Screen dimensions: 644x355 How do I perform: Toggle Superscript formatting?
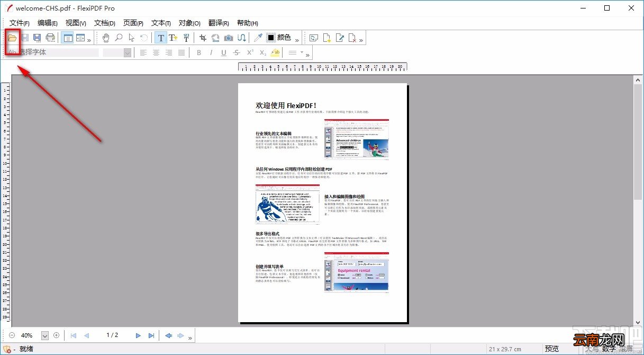250,52
